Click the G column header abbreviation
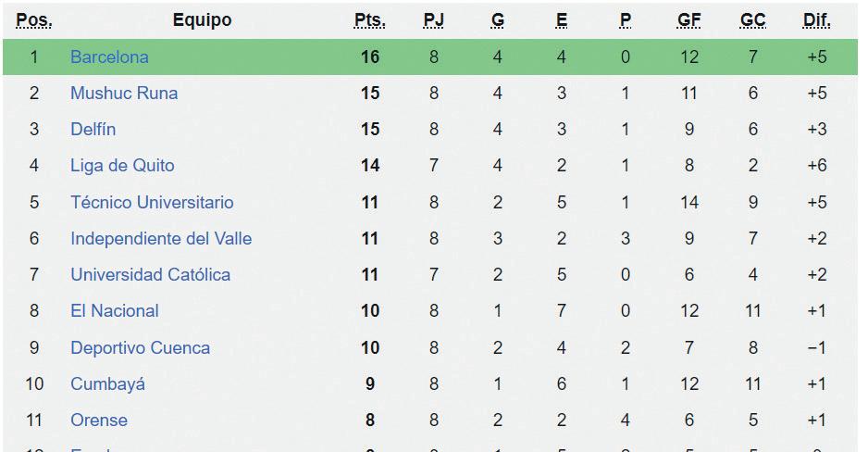This screenshot has height=452, width=868. tap(498, 20)
